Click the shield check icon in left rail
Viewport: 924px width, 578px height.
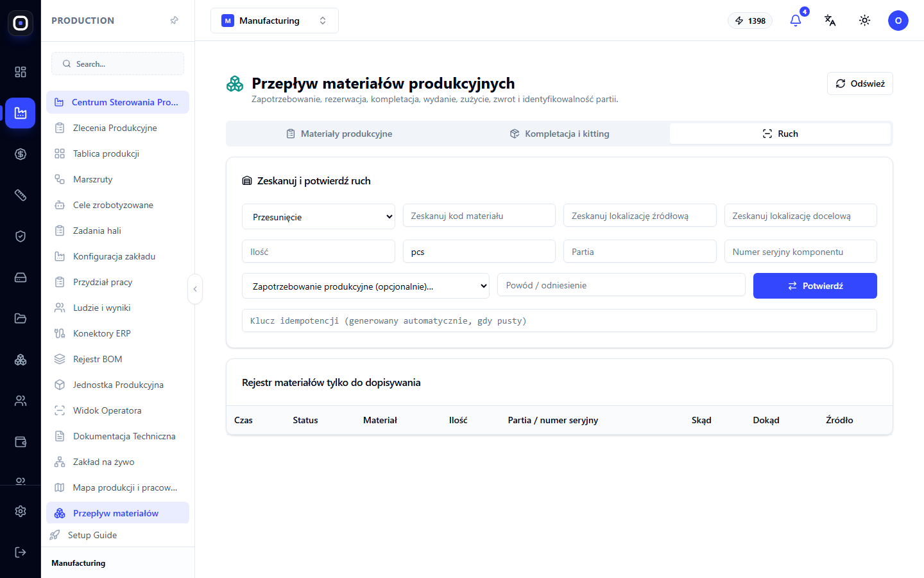coord(21,236)
